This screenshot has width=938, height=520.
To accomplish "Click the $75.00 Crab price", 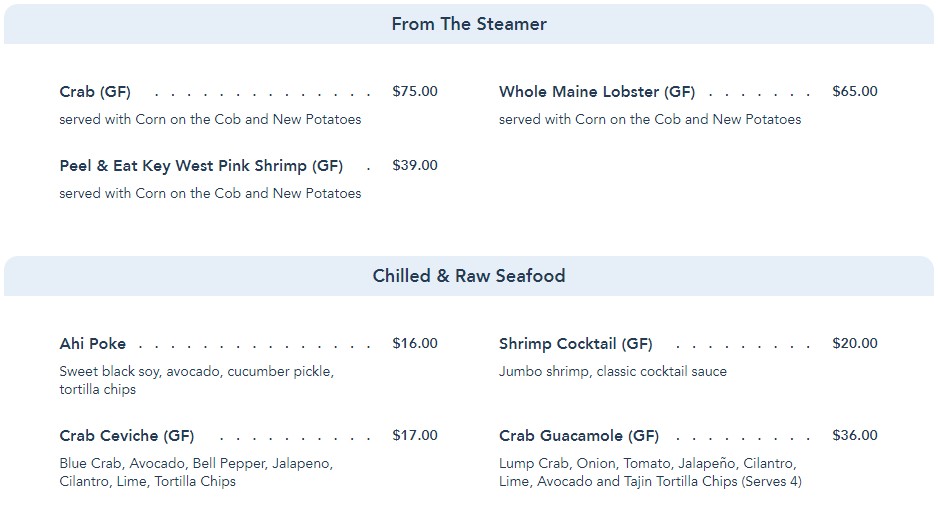I will pos(415,91).
